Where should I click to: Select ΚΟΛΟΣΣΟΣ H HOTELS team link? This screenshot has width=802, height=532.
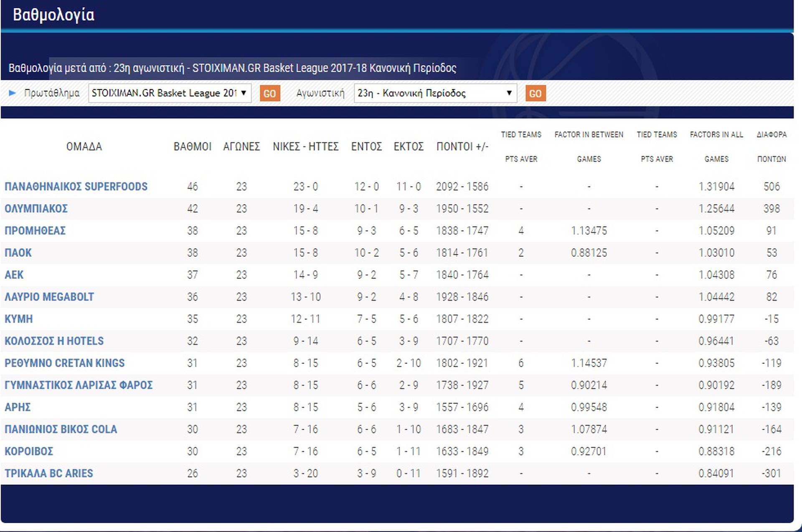pos(54,341)
